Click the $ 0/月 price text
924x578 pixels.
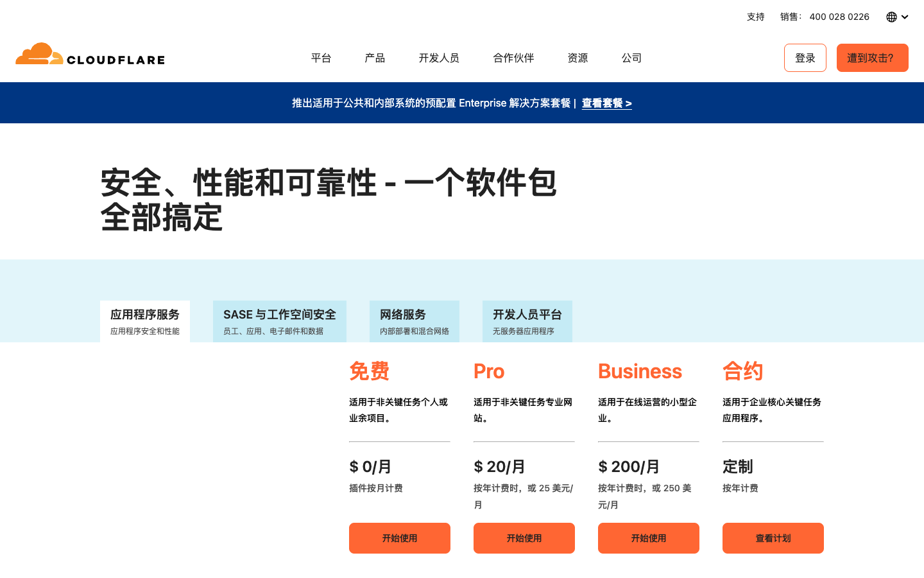[x=370, y=466]
